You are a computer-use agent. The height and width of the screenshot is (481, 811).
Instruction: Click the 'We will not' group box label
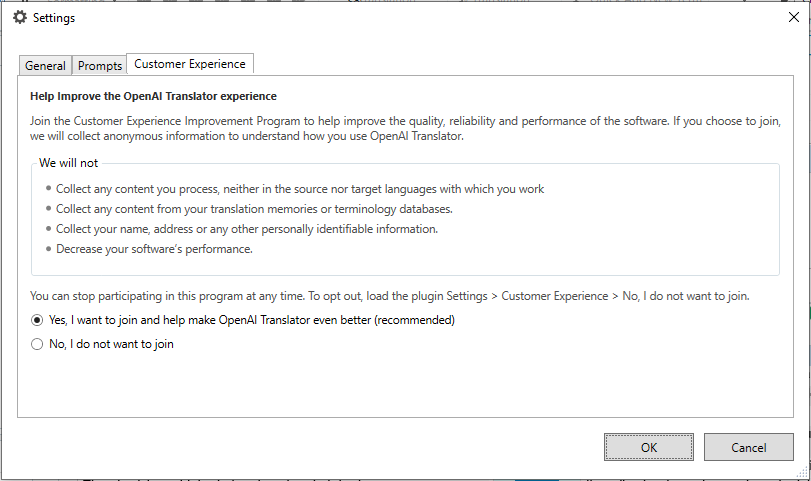[x=68, y=163]
